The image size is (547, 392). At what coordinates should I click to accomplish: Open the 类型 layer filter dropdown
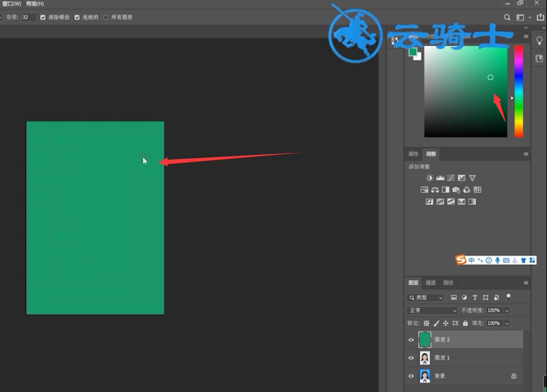click(425, 298)
